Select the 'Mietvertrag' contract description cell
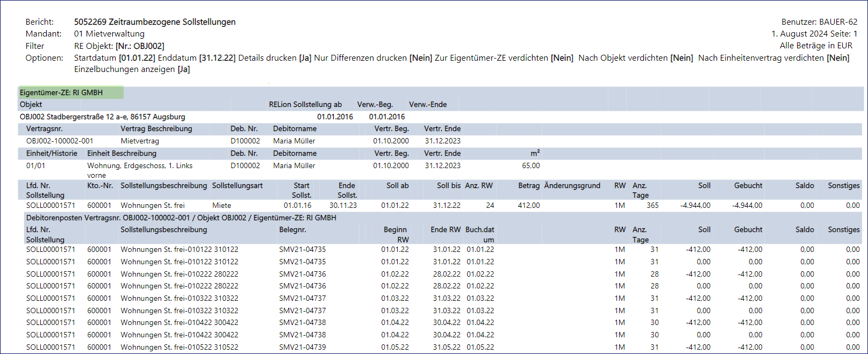 click(140, 141)
